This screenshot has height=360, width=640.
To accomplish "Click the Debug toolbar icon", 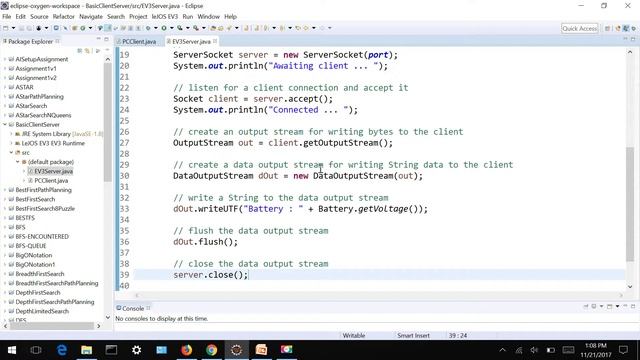I will click(x=148, y=28).
